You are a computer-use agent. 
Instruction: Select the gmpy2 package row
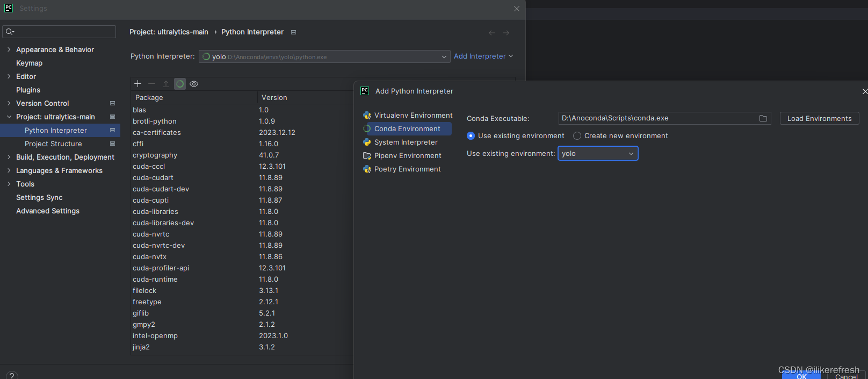pos(242,325)
